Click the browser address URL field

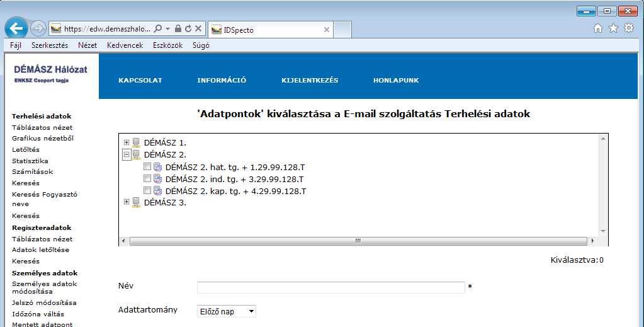[x=107, y=29]
